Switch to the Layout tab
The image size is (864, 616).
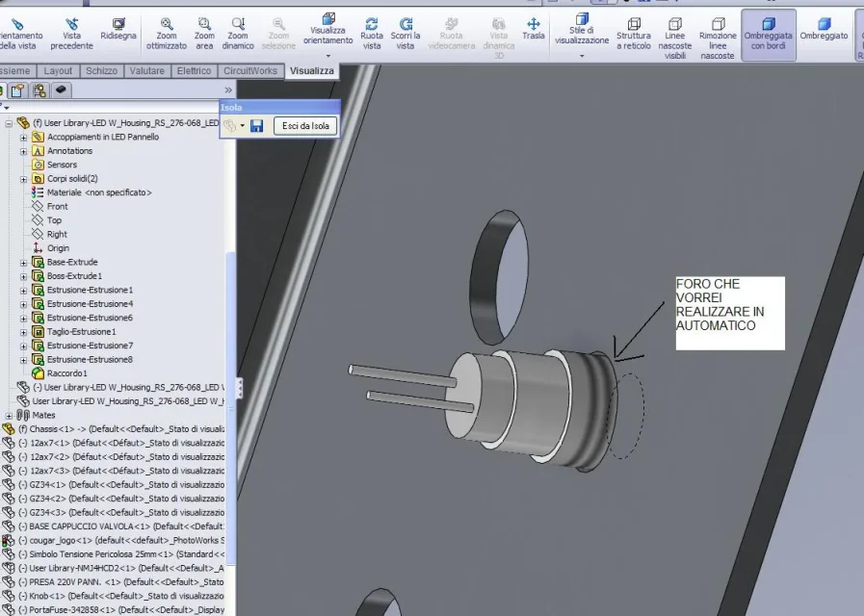(57, 71)
